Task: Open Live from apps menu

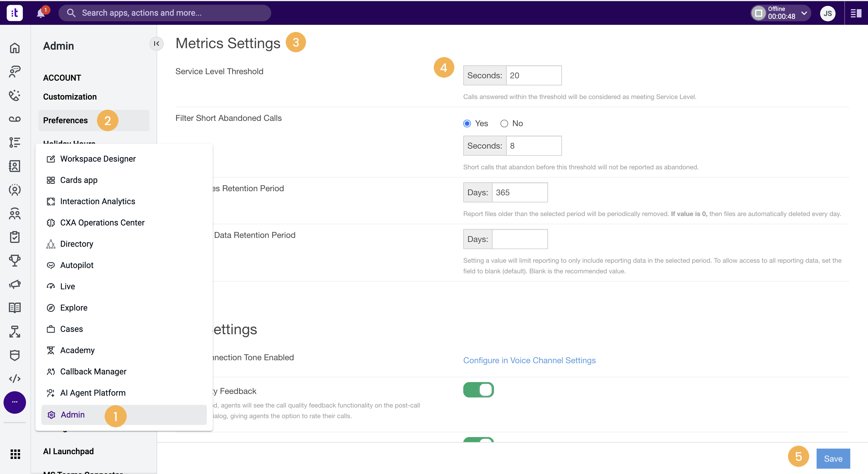Action: click(124, 286)
